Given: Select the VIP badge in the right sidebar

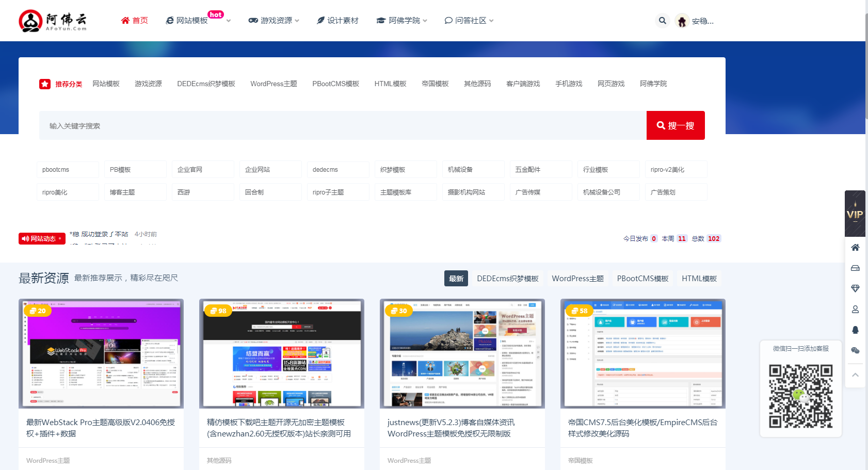Looking at the screenshot, I should 855,213.
